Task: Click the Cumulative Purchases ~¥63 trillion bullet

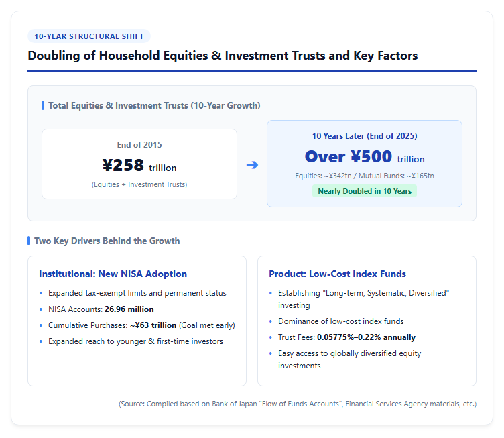Action: click(x=141, y=325)
